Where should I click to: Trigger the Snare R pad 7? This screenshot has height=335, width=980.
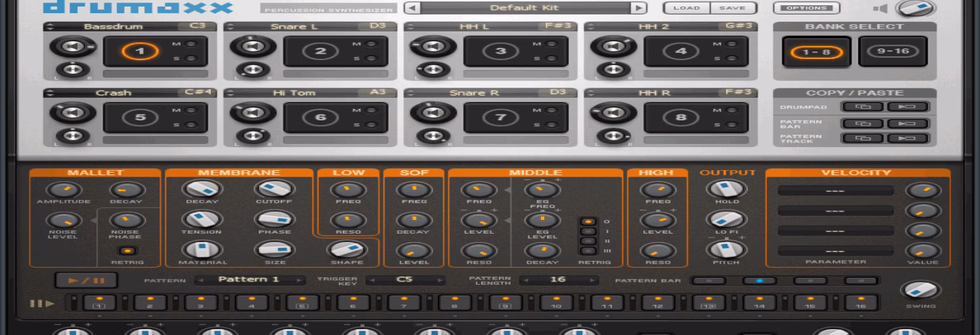click(500, 118)
